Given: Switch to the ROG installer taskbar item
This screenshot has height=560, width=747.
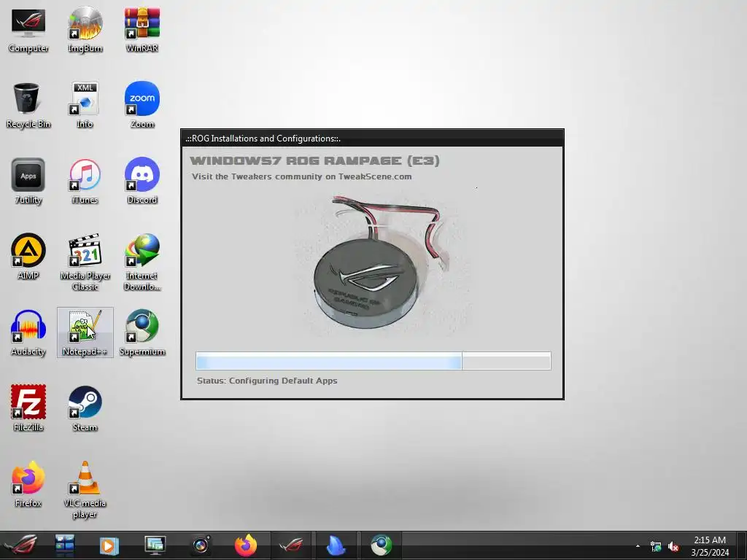Looking at the screenshot, I should (291, 545).
